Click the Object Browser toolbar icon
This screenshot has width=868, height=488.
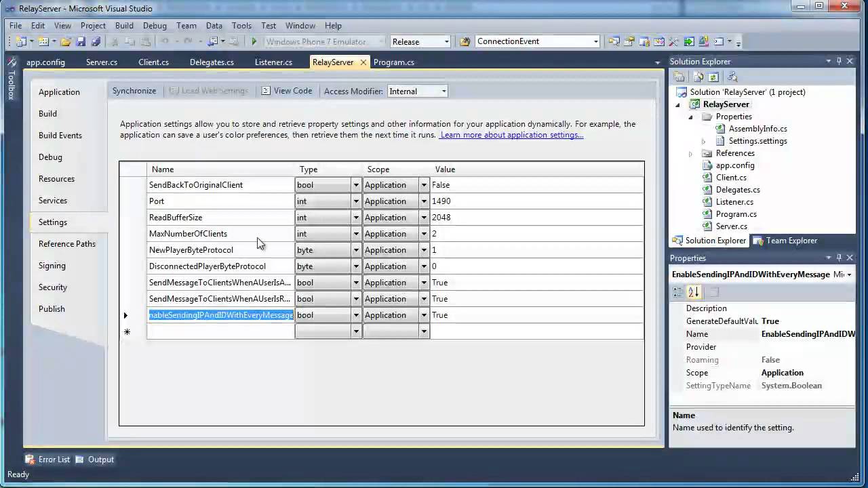click(x=658, y=41)
